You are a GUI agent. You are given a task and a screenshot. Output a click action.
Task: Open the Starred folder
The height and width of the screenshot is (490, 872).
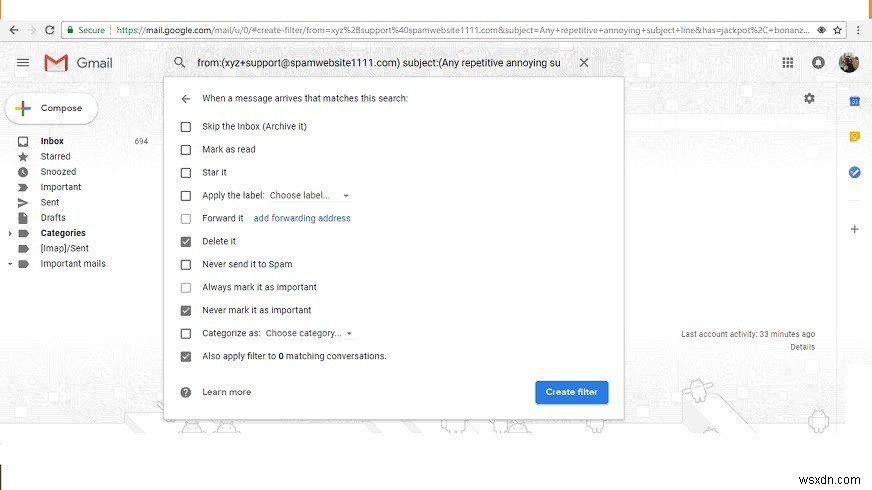click(x=55, y=156)
